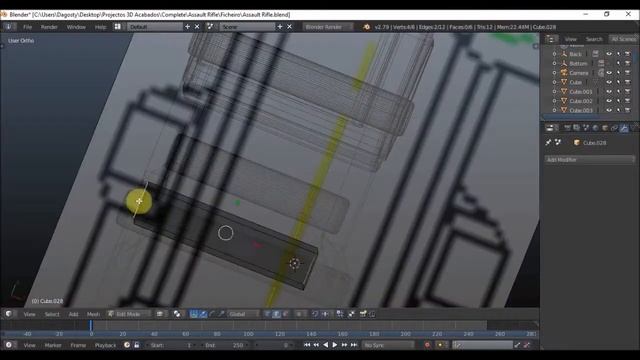Open the Help menu
This screenshot has width=640, height=360.
point(100,27)
